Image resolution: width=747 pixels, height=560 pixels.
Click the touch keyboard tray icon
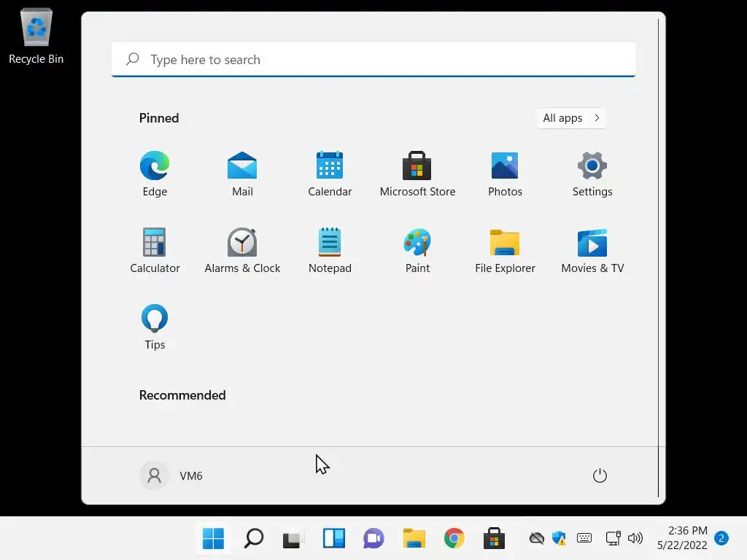pyautogui.click(x=584, y=538)
